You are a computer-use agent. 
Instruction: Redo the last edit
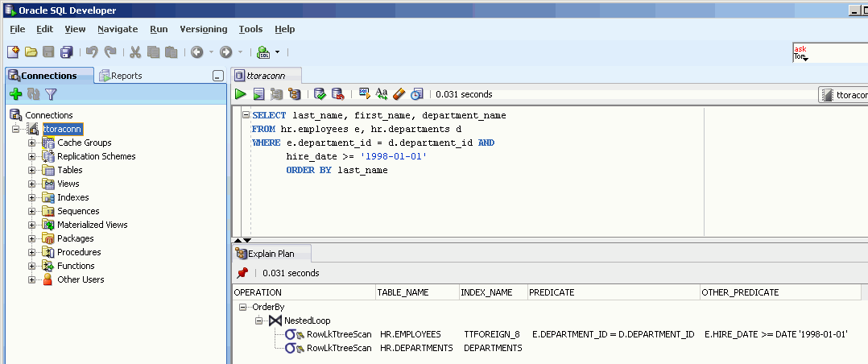110,52
